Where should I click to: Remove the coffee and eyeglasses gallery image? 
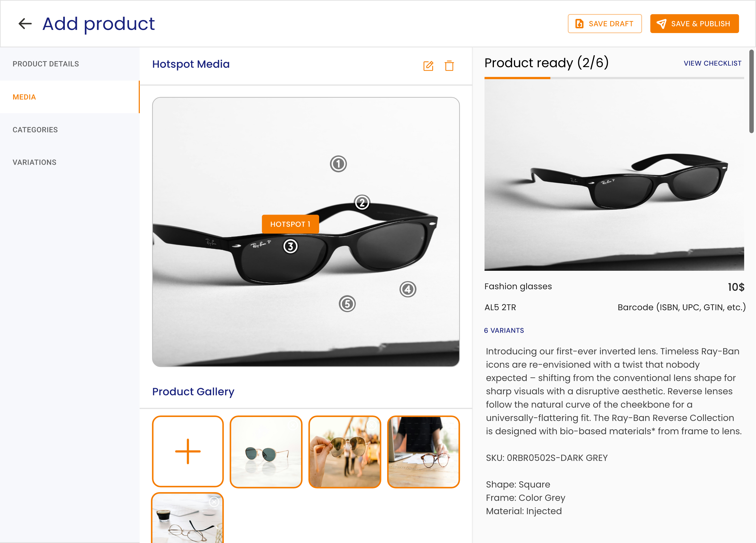(214, 502)
